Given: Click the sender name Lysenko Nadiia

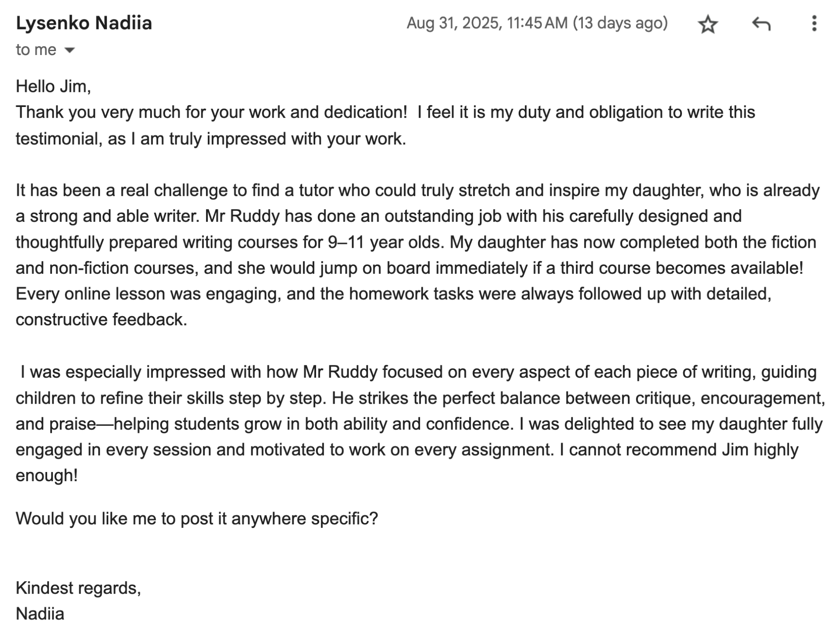Looking at the screenshot, I should 84,23.
